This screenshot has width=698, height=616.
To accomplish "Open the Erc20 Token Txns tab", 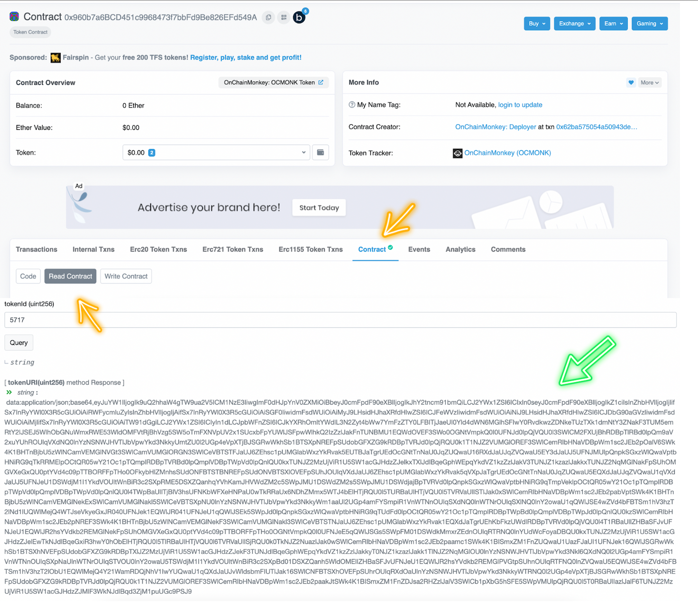I will (158, 249).
